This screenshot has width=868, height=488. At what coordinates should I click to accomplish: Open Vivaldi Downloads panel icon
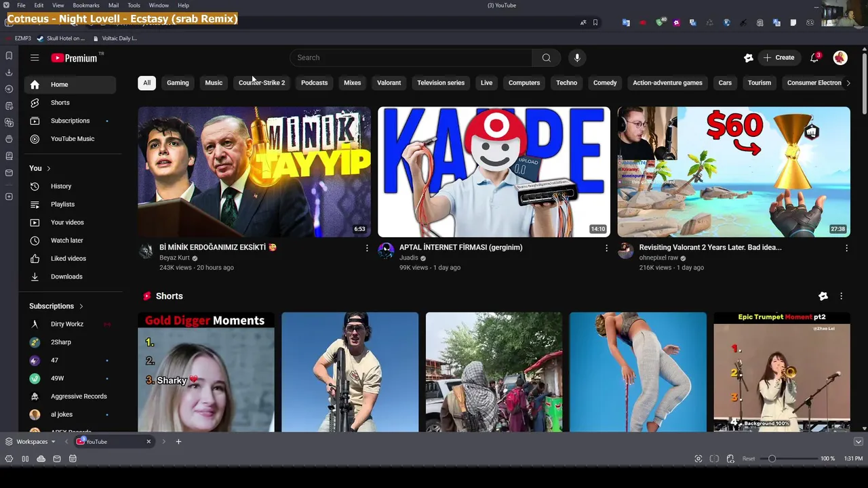coord(9,73)
